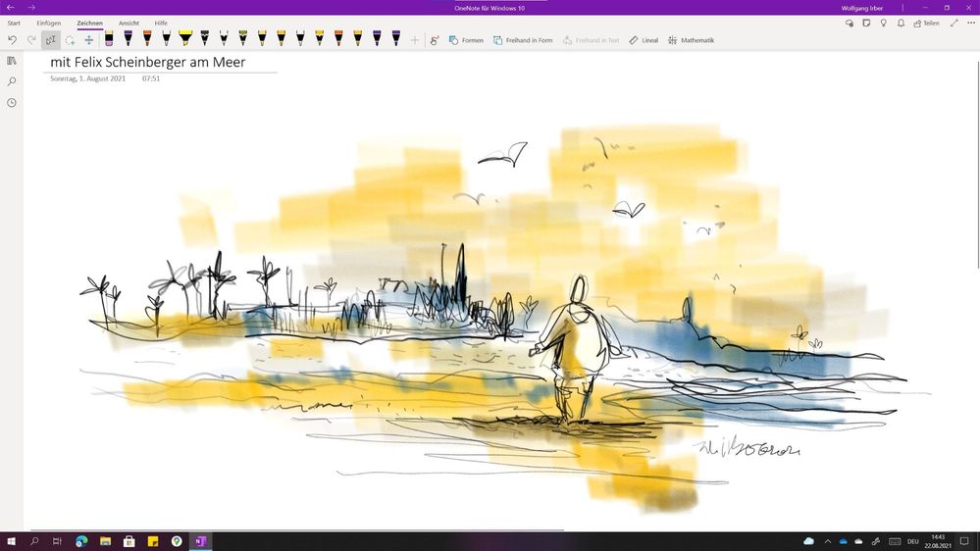980x551 pixels.
Task: Go to the Ansicht tab
Action: [x=129, y=24]
